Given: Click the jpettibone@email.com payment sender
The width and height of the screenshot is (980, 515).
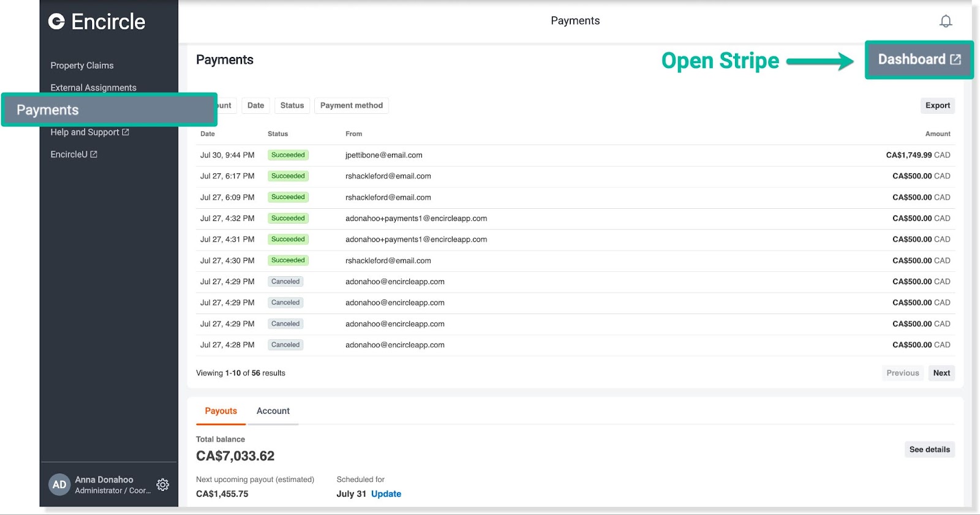Looking at the screenshot, I should pos(384,155).
